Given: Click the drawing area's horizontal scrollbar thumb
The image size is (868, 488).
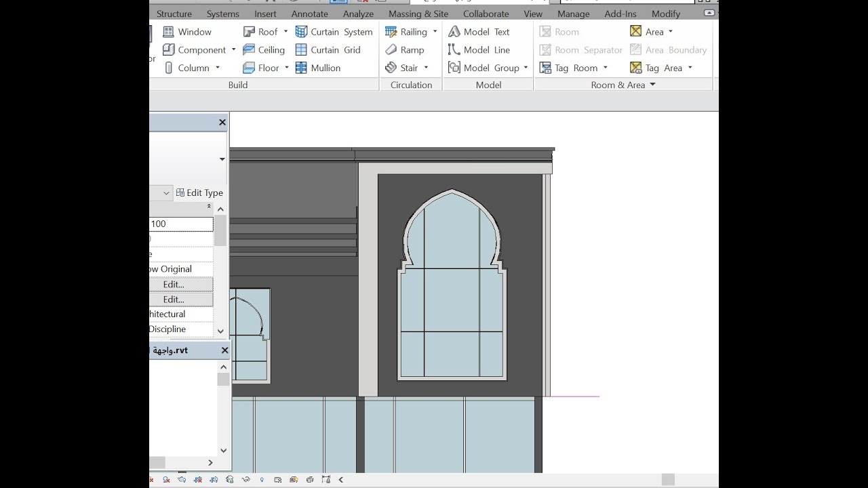Looking at the screenshot, I should click(668, 479).
